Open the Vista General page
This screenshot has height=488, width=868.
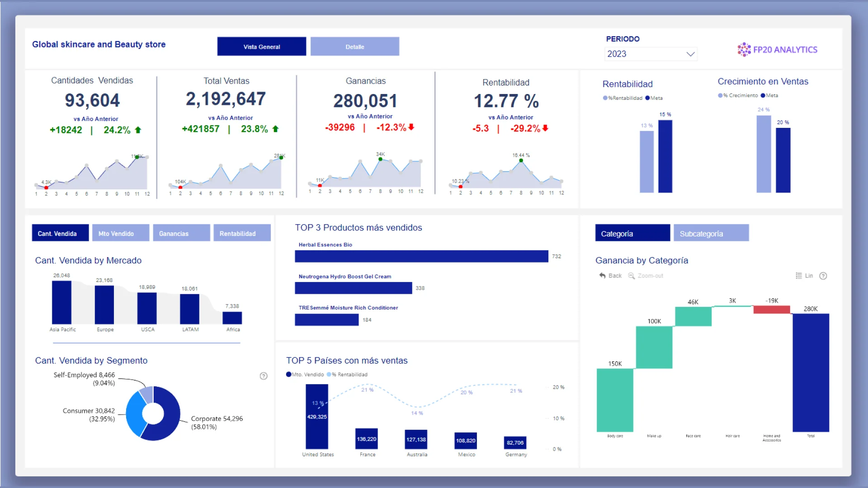261,47
